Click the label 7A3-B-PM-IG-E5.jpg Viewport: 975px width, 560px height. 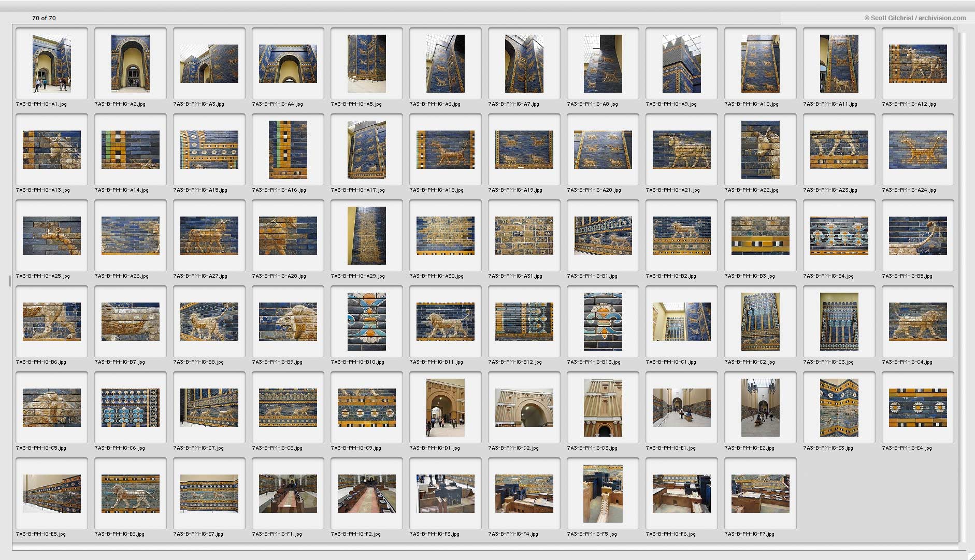click(40, 534)
